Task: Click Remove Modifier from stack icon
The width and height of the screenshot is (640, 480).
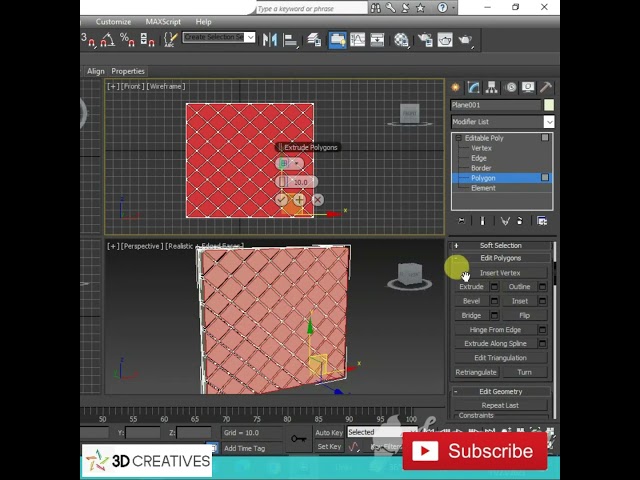Action: (520, 221)
